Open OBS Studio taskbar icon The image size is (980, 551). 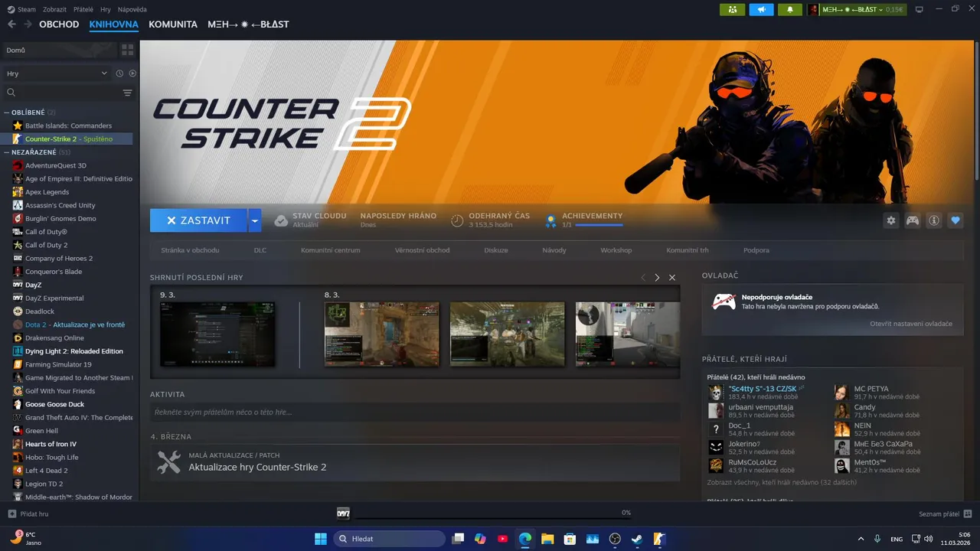coord(614,539)
